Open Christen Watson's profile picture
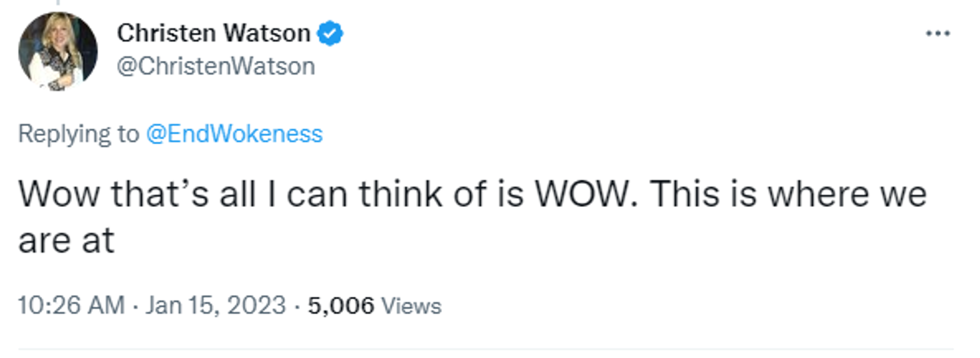The image size is (980, 358). click(x=58, y=51)
